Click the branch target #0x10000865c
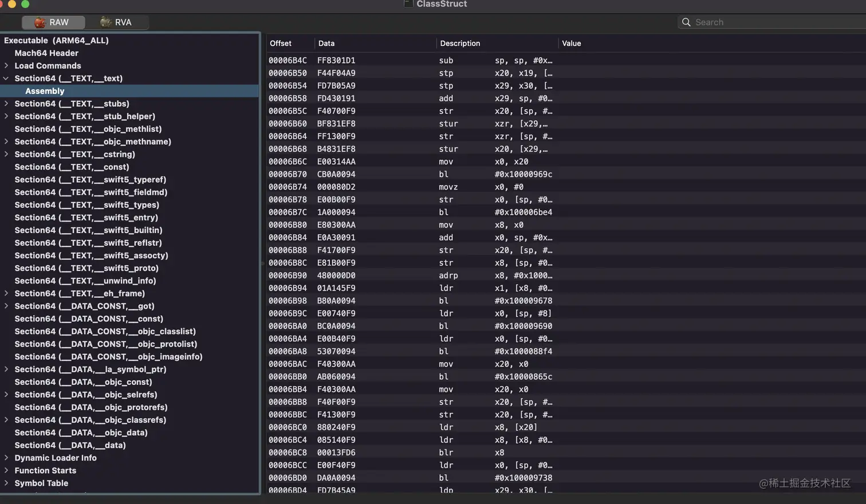Screen dimensions: 866x504 (523, 376)
